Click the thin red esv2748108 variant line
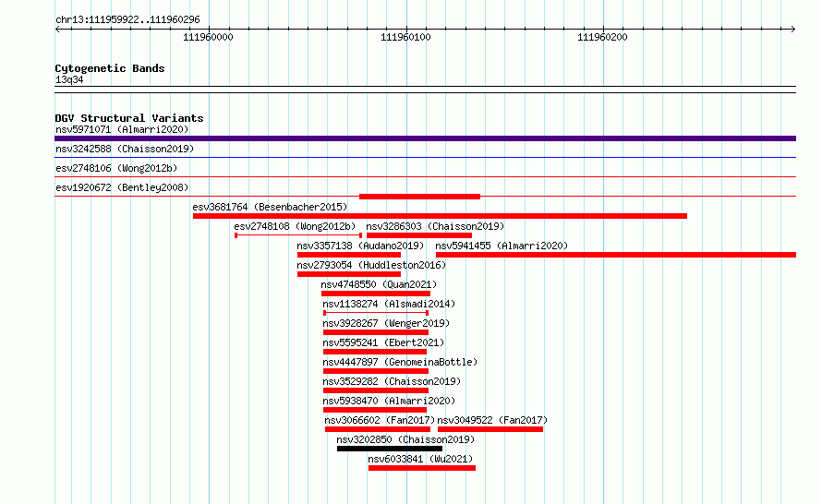Viewport: 822px width, 504px height. 298,235
